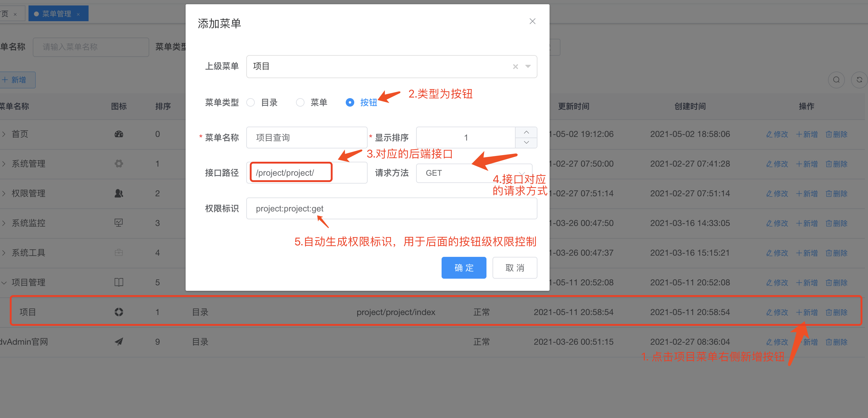Image resolution: width=868 pixels, height=418 pixels.
Task: Select the 菜单 radio option
Action: (300, 102)
